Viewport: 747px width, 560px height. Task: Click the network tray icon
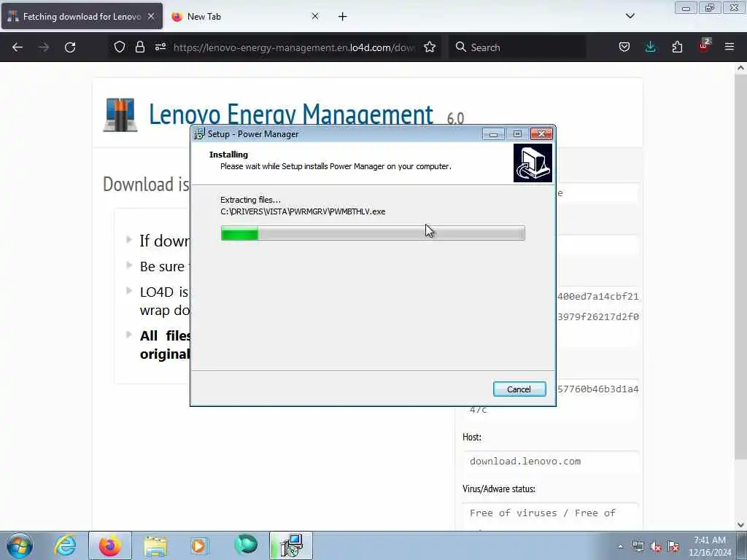coord(638,547)
